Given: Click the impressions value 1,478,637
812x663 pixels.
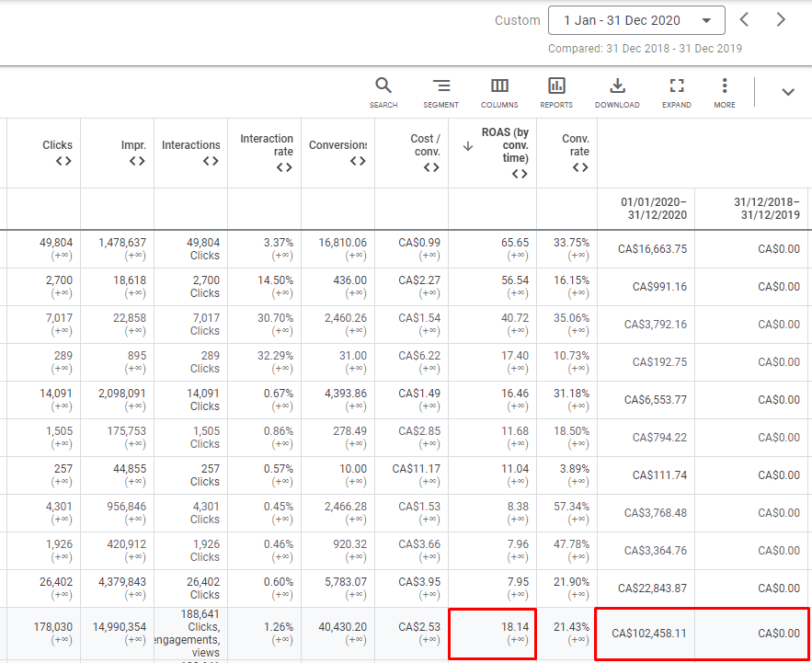Looking at the screenshot, I should pyautogui.click(x=122, y=243).
